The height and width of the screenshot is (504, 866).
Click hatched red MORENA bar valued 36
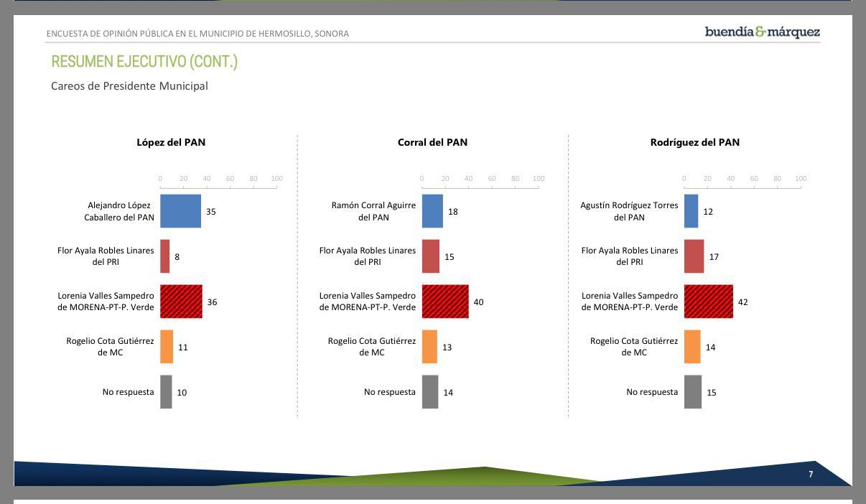pos(181,302)
